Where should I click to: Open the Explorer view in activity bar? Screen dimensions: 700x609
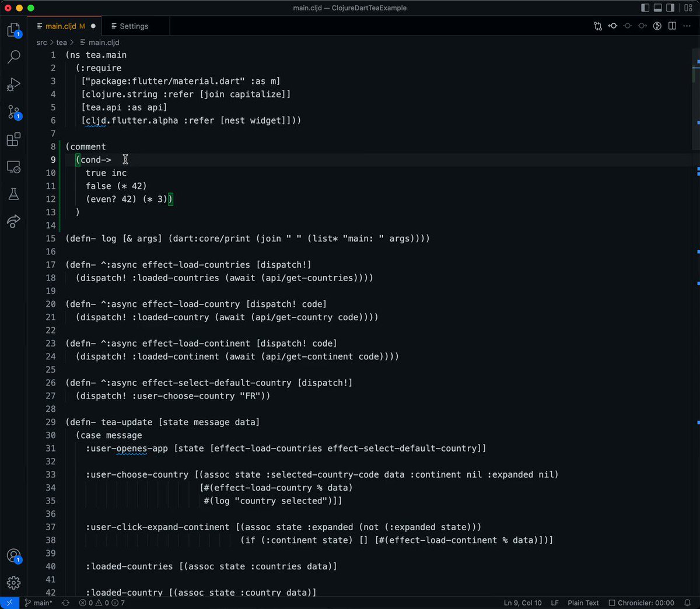13,30
